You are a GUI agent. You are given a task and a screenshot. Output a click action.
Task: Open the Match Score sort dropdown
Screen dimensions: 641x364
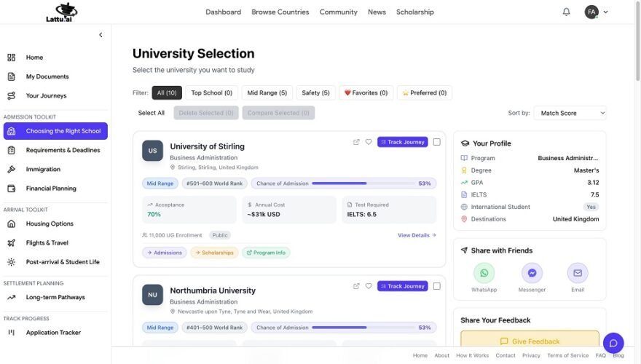point(570,113)
